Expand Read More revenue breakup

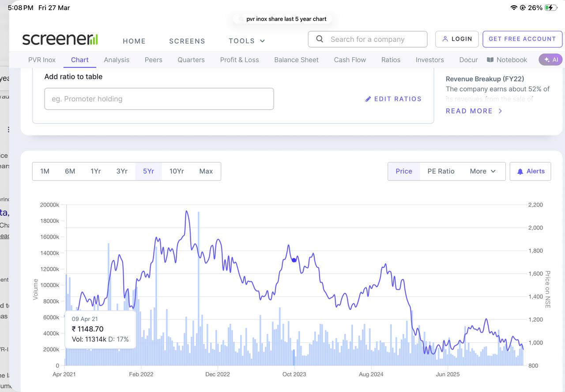pos(474,111)
